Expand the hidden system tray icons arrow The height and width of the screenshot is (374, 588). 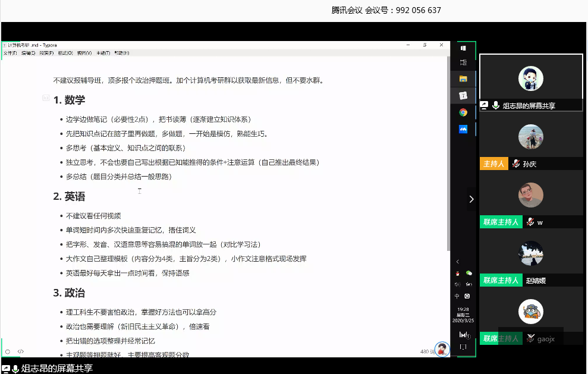(457, 262)
